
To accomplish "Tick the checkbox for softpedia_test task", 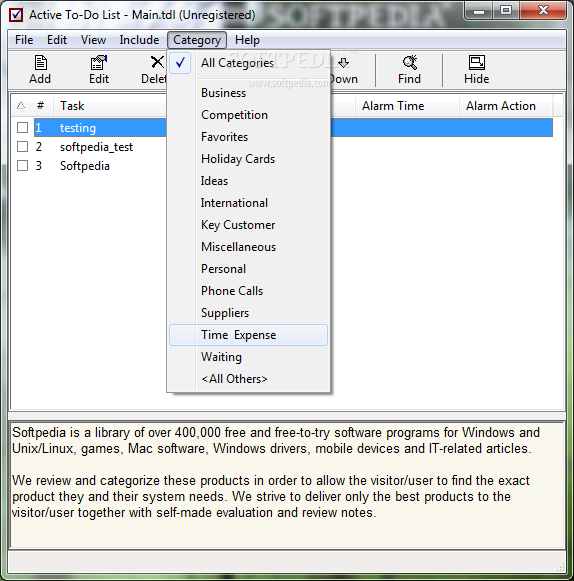I will tap(23, 147).
